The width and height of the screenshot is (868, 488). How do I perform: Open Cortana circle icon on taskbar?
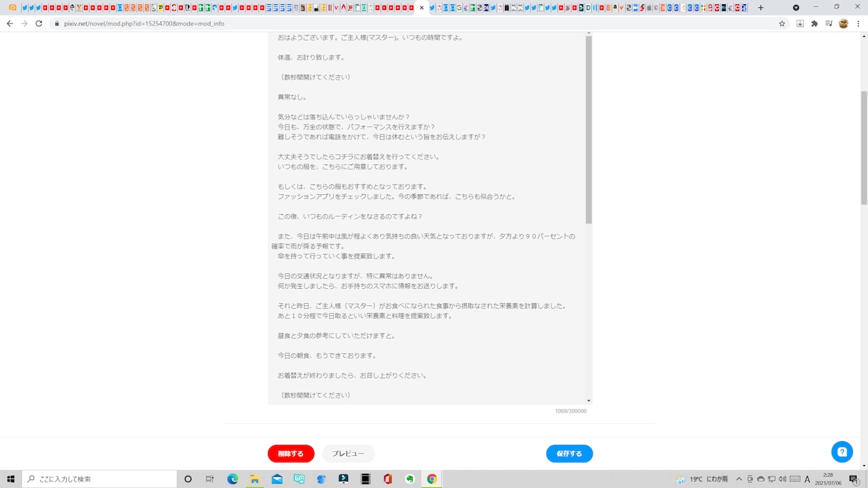point(188,479)
